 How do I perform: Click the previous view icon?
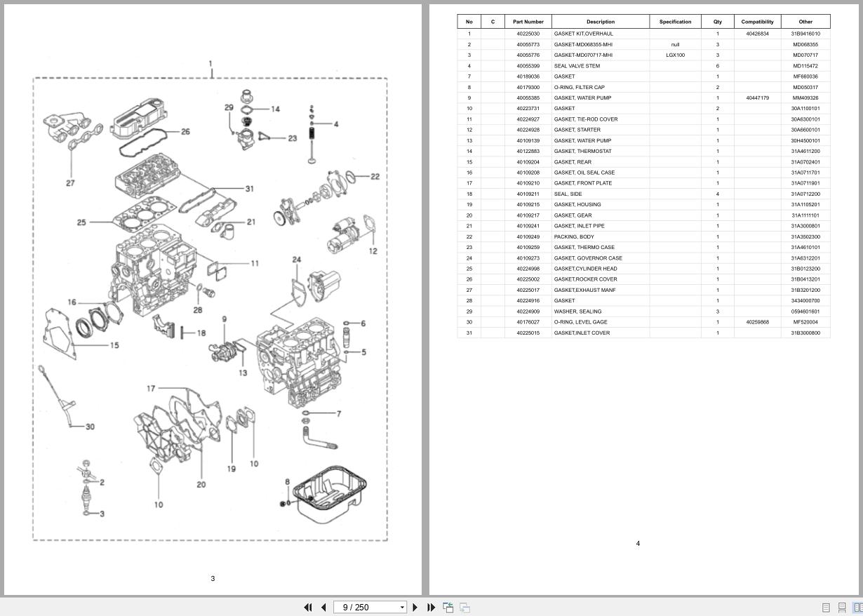click(448, 608)
